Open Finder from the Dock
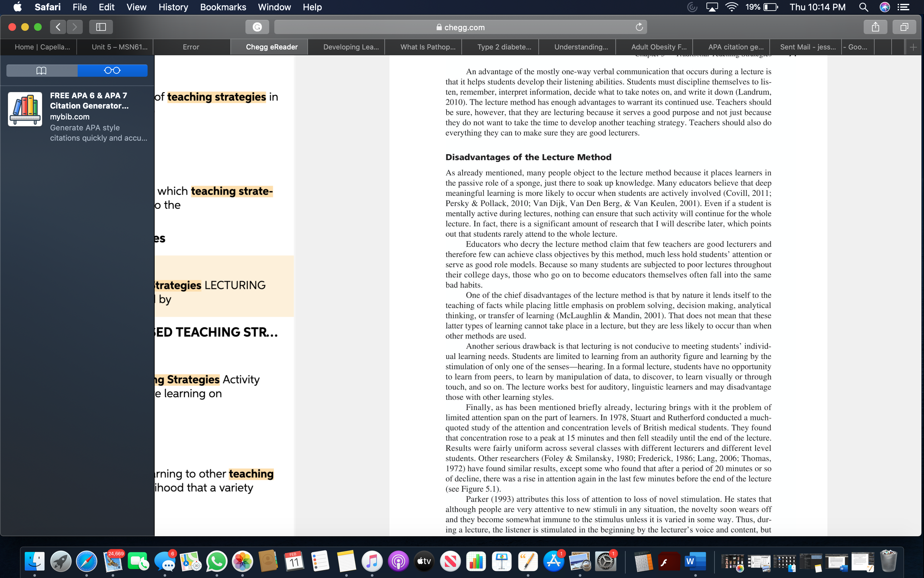This screenshot has width=924, height=578. tap(35, 561)
